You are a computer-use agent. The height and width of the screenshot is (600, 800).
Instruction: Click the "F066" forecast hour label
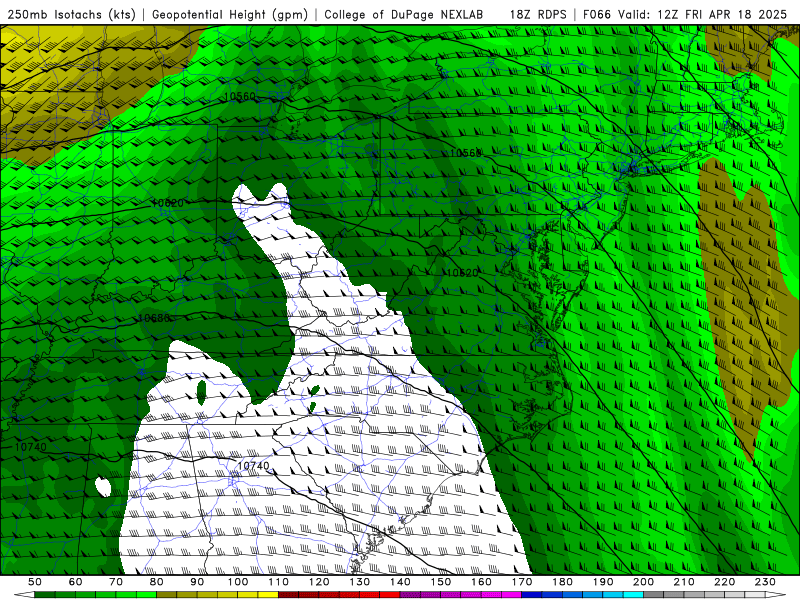pyautogui.click(x=597, y=14)
